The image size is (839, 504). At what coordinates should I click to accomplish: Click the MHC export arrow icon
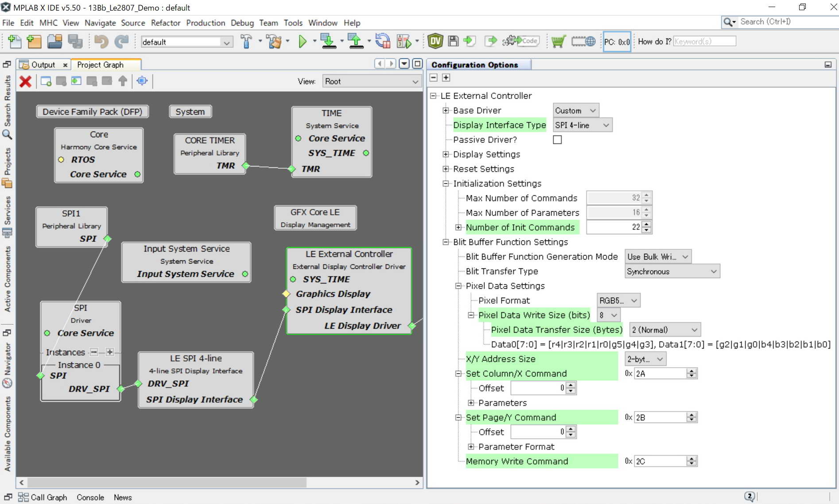pos(491,42)
